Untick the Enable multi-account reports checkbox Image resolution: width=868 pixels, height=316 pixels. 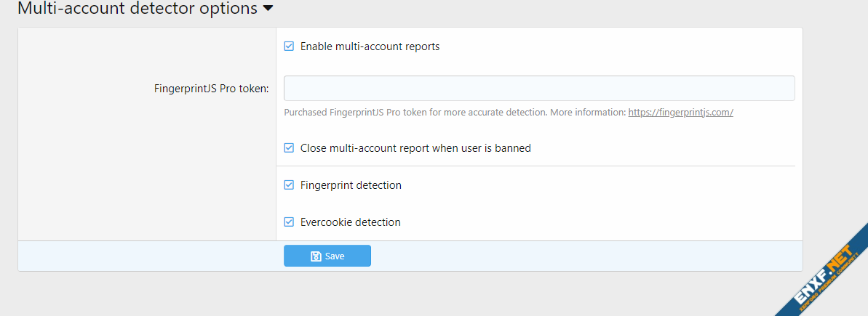[289, 46]
